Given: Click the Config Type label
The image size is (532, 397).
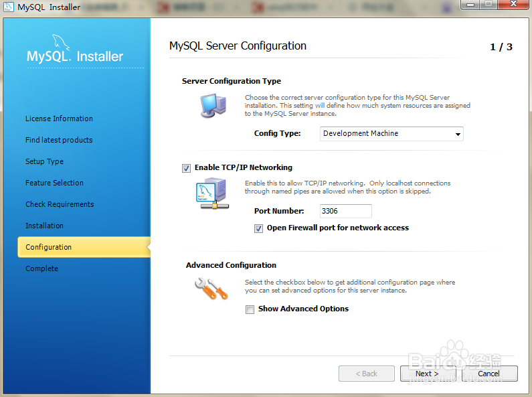Looking at the screenshot, I should pos(277,133).
